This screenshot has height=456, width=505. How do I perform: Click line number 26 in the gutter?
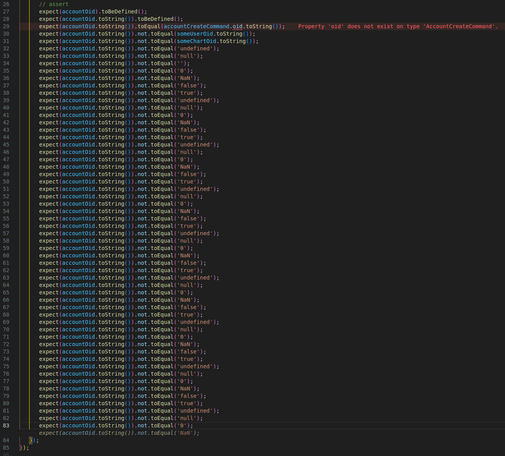[x=6, y=4]
